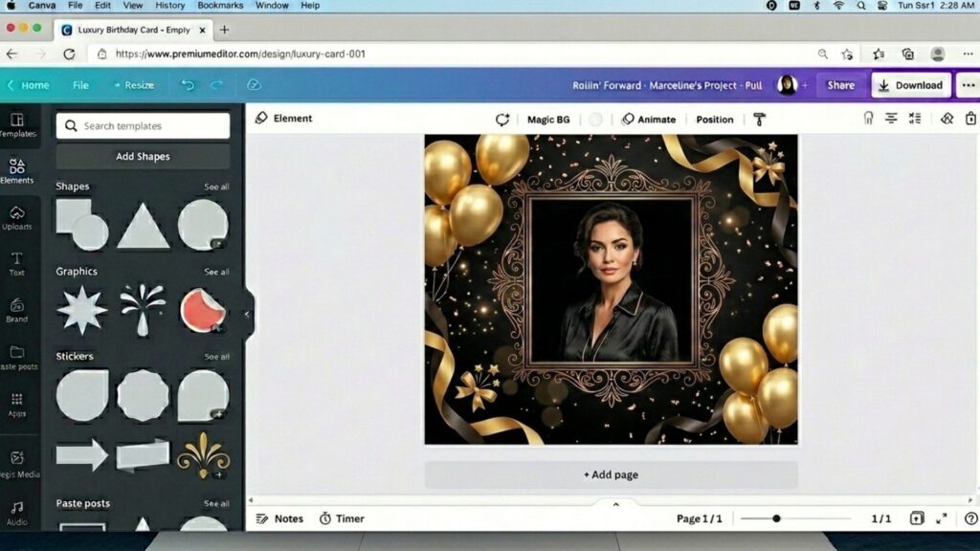
Task: Collapse the side panel with arrow handle
Action: [x=248, y=314]
